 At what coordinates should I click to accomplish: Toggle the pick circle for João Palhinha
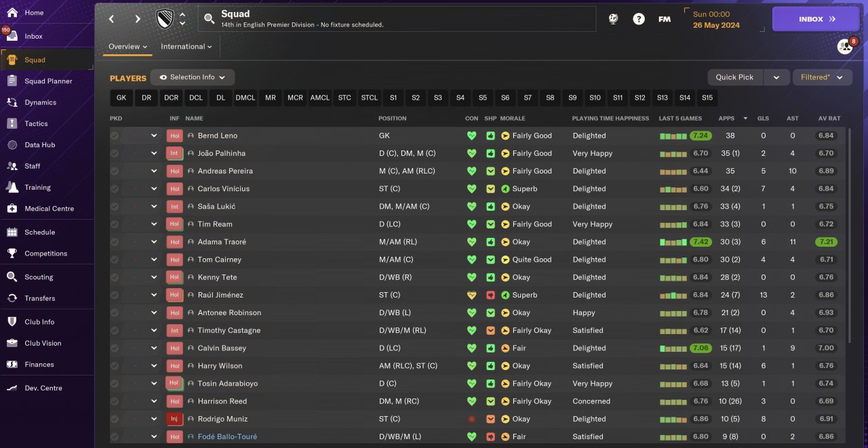tap(115, 153)
